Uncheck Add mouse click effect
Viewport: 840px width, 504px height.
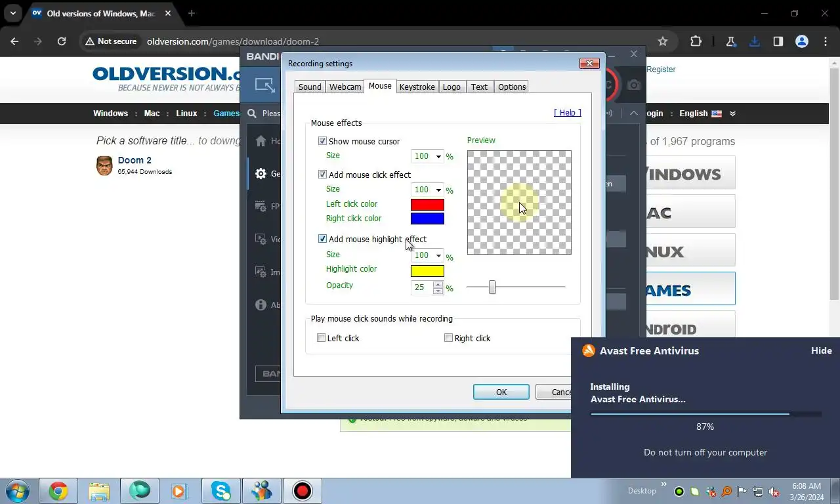click(x=322, y=175)
